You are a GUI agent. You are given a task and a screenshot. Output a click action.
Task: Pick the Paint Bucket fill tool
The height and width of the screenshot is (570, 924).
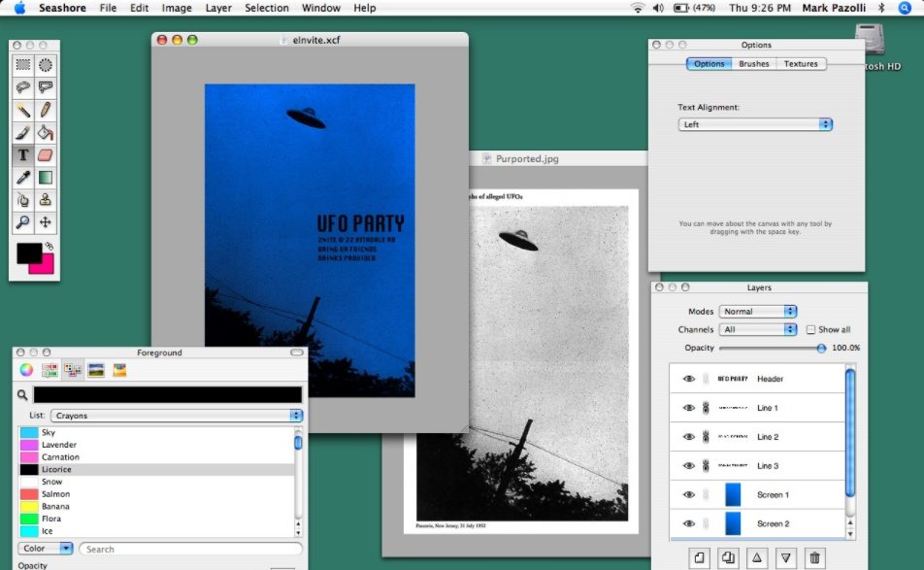(x=46, y=132)
